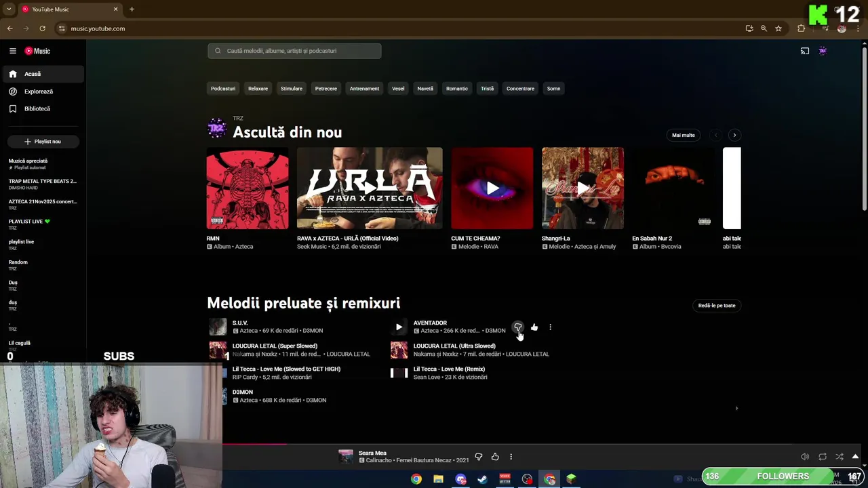
Task: Bookmark this page with star icon
Action: click(x=778, y=28)
